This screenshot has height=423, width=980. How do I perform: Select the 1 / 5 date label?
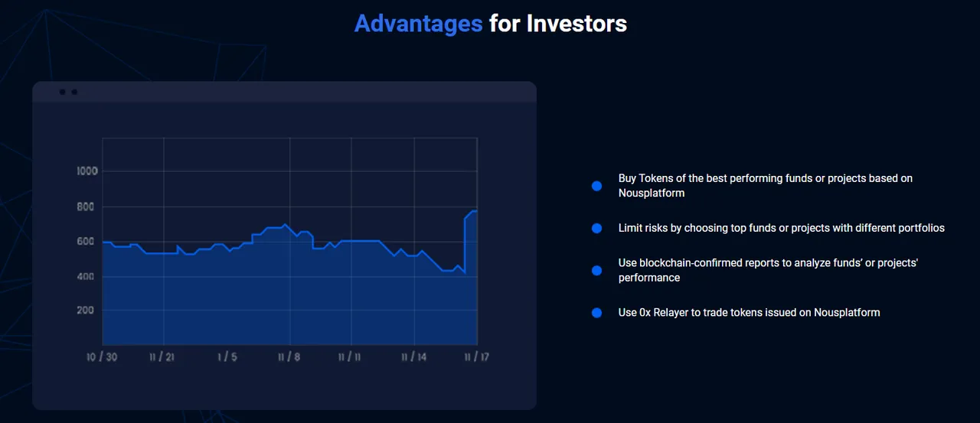(x=227, y=357)
